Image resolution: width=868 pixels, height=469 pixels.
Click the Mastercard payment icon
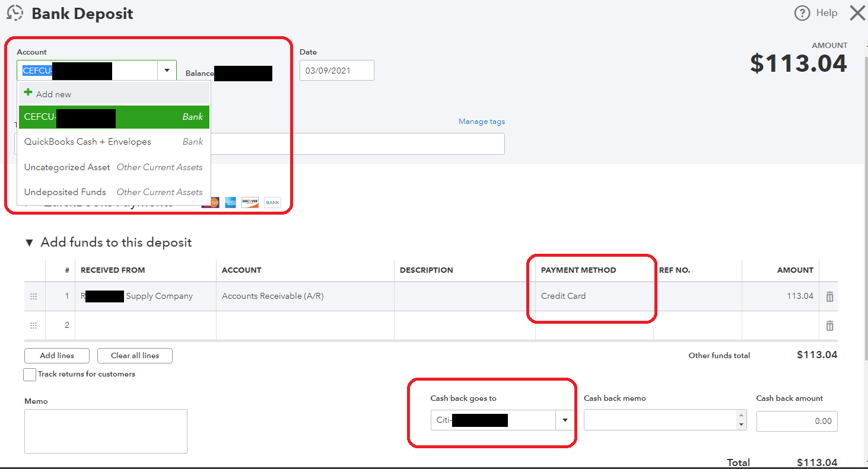(x=211, y=202)
